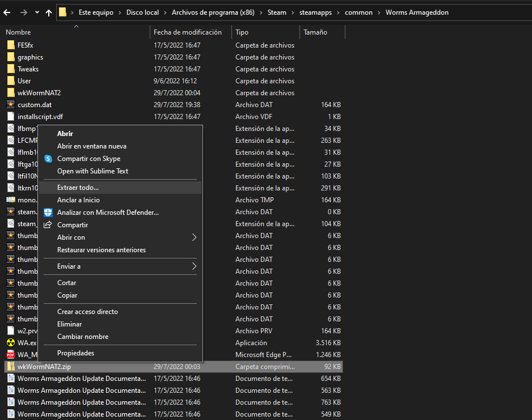Select the wkWormNAT2.zip file name
The image size is (532, 420).
pyautogui.click(x=44, y=367)
